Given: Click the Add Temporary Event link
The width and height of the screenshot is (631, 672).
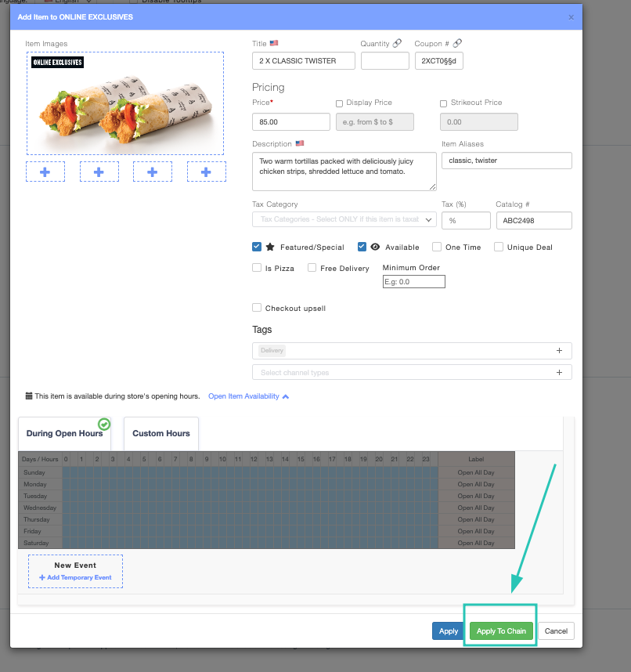Looking at the screenshot, I should [75, 577].
